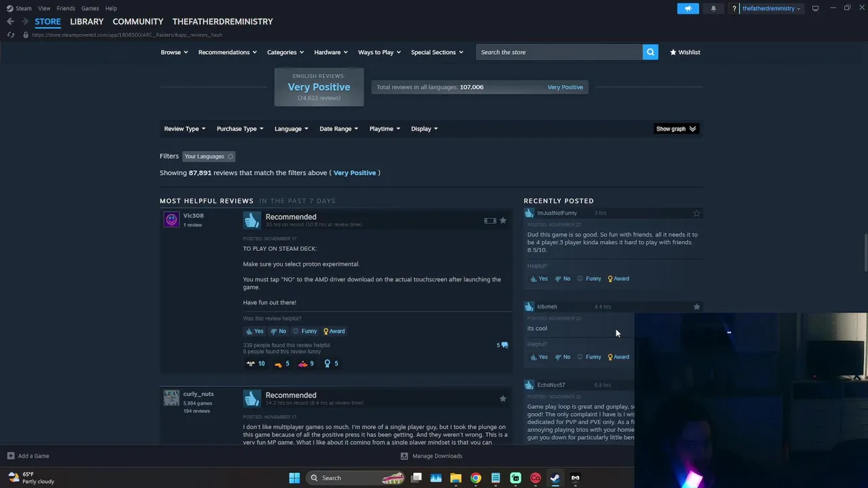868x488 pixels.
Task: Mark Vic308's review as not helpful
Action: point(279,331)
